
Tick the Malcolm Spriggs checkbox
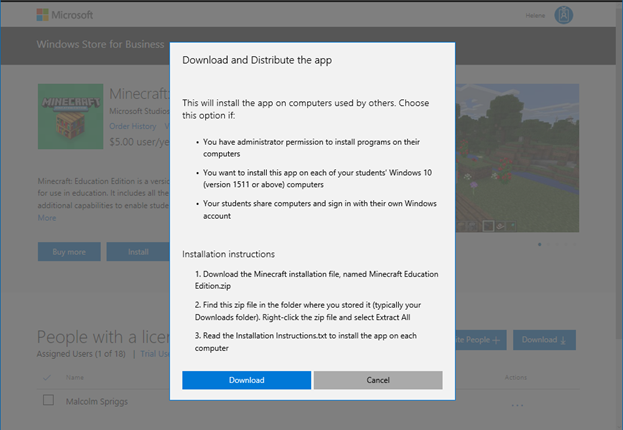tap(48, 400)
